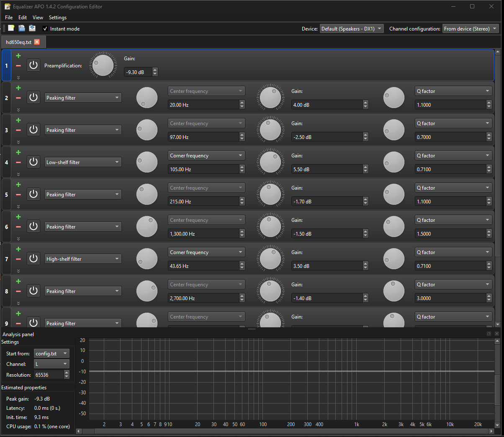
Task: Open row 2 Peaking filter type dropdown
Action: click(x=83, y=98)
